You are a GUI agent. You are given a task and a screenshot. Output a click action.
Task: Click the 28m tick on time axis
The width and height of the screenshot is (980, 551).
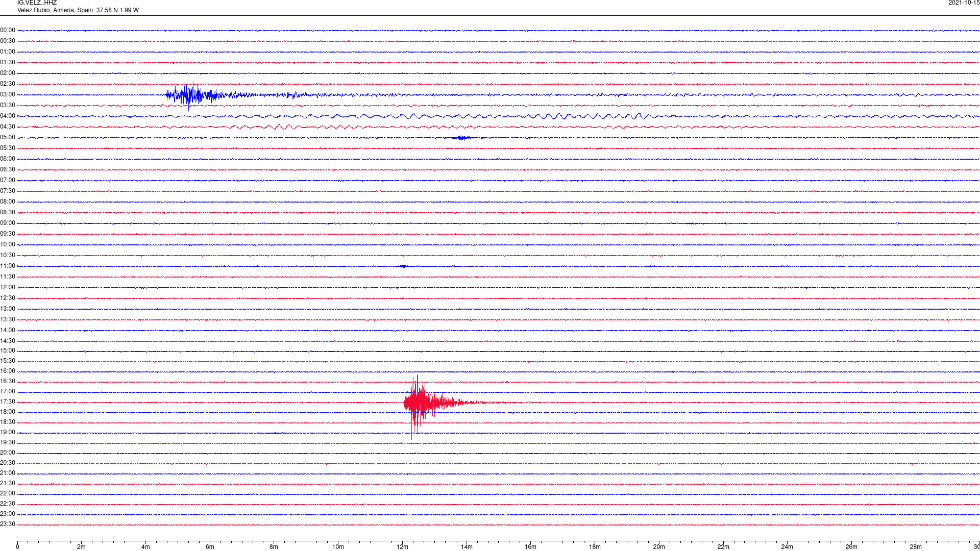click(916, 546)
